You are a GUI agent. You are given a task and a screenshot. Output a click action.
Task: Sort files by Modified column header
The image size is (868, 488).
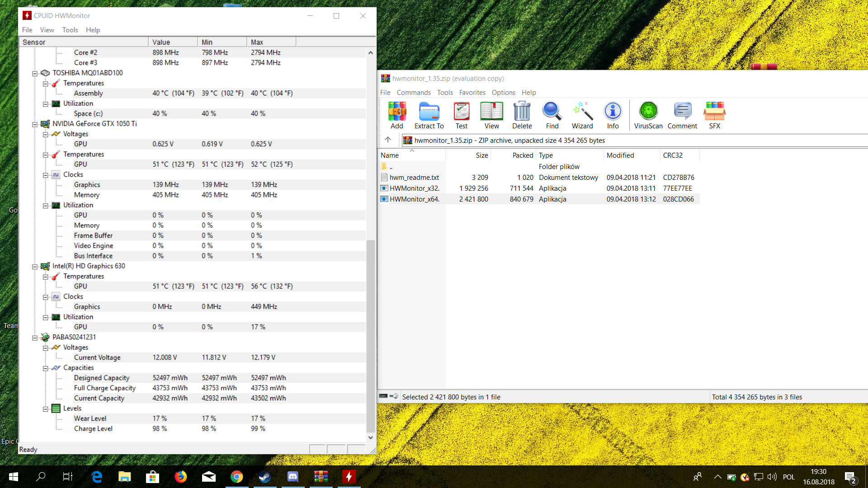click(x=620, y=155)
